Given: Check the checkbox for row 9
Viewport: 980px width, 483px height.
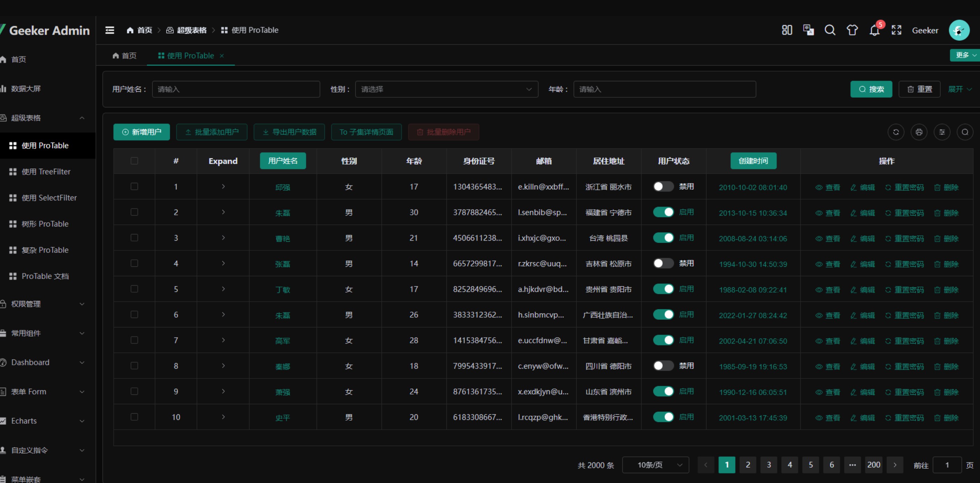Looking at the screenshot, I should (134, 391).
